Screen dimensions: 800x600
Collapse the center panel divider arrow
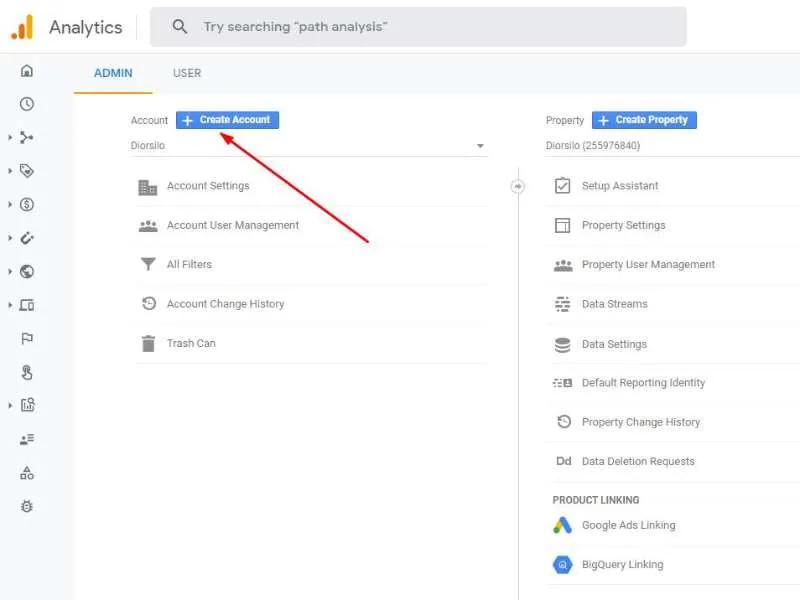tap(518, 185)
